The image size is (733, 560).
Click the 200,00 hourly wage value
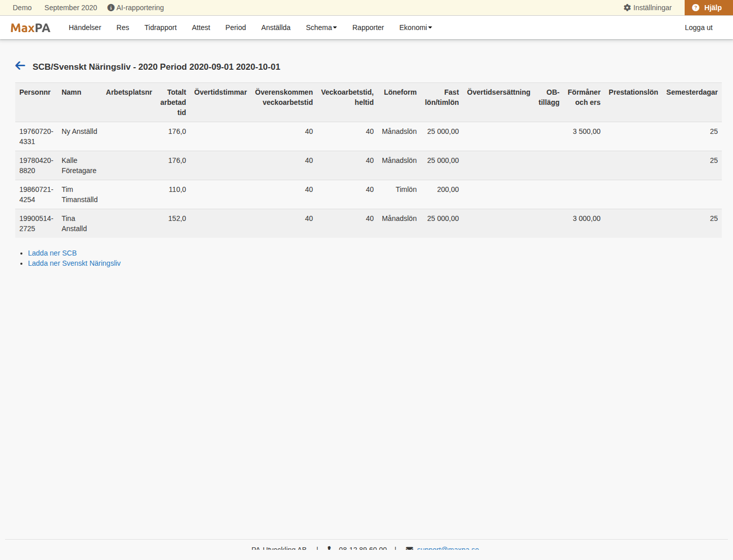pyautogui.click(x=448, y=189)
